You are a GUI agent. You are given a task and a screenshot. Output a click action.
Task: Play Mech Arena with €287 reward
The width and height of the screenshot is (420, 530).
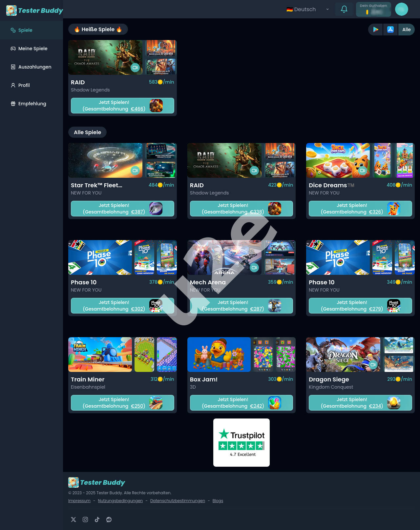coord(241,306)
